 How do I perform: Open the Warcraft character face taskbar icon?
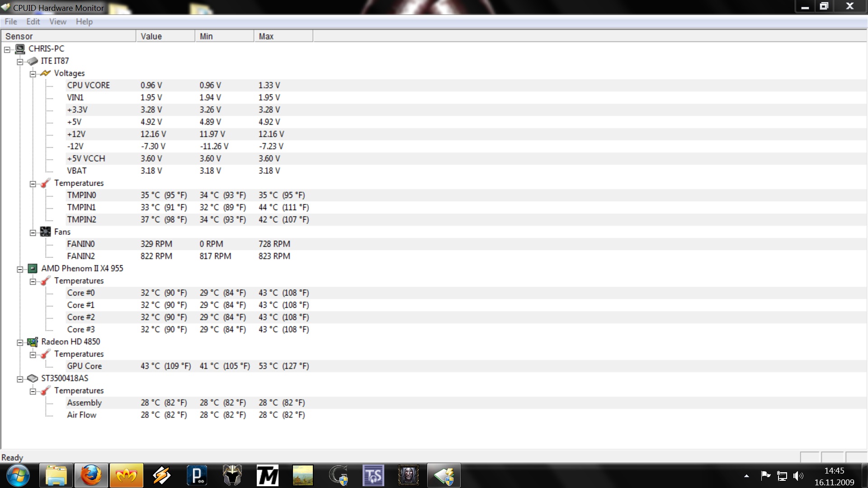409,476
